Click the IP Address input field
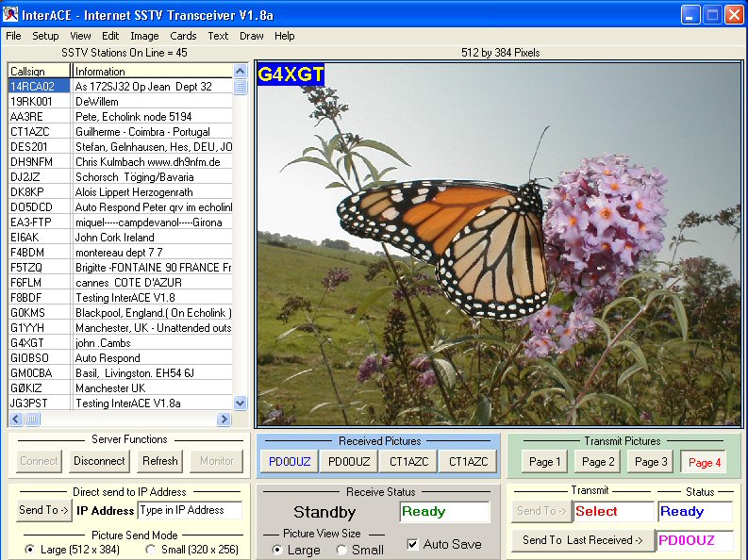The image size is (748, 560). [x=190, y=510]
